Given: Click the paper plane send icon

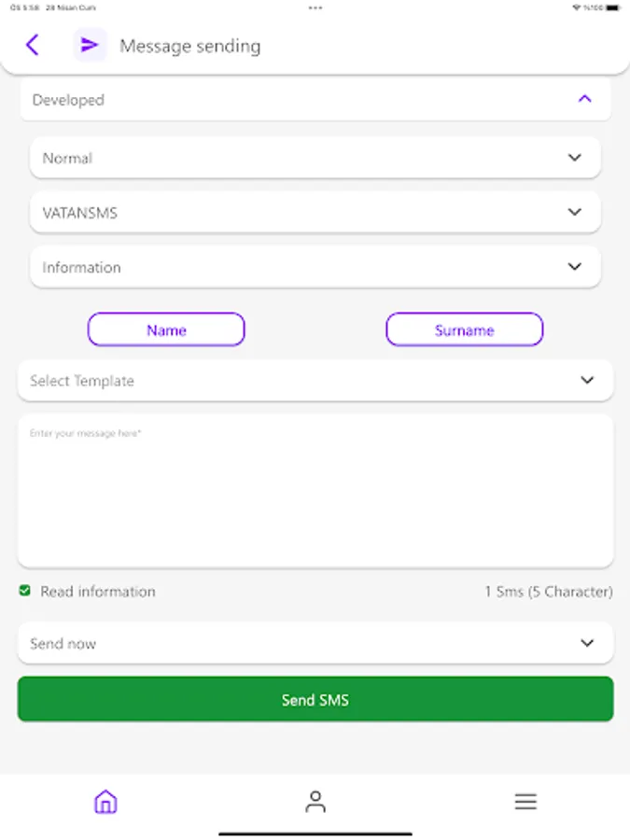Looking at the screenshot, I should tap(90, 45).
